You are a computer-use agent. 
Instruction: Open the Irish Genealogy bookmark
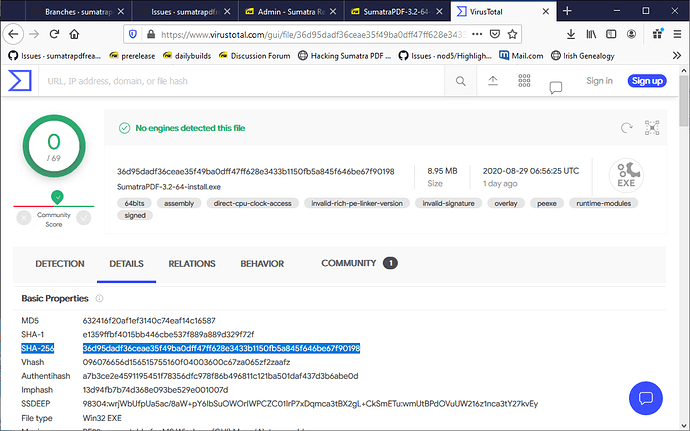583,55
